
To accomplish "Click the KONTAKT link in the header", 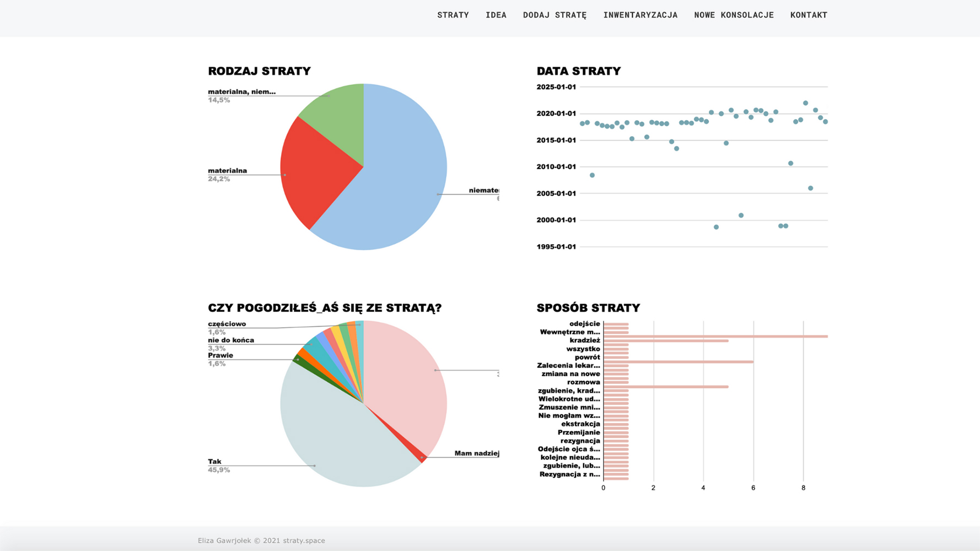I will [808, 15].
